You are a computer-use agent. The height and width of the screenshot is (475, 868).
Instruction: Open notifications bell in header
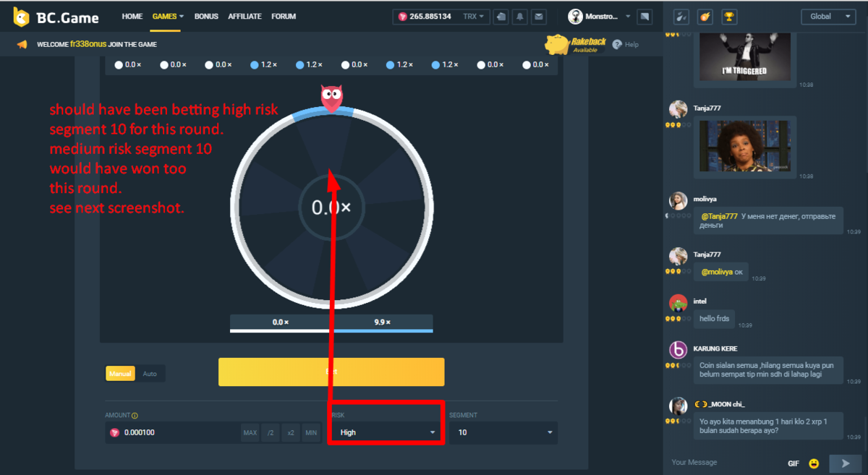click(520, 17)
